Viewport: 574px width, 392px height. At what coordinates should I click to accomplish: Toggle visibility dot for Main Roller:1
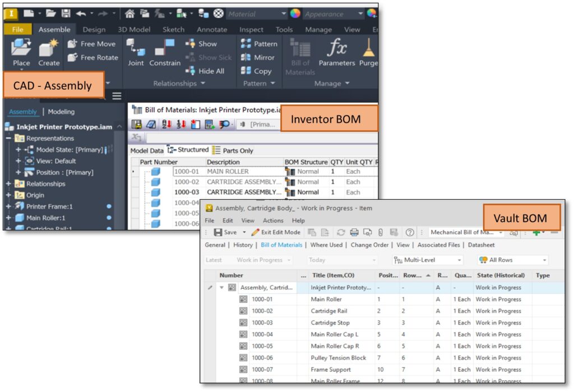coord(109,218)
